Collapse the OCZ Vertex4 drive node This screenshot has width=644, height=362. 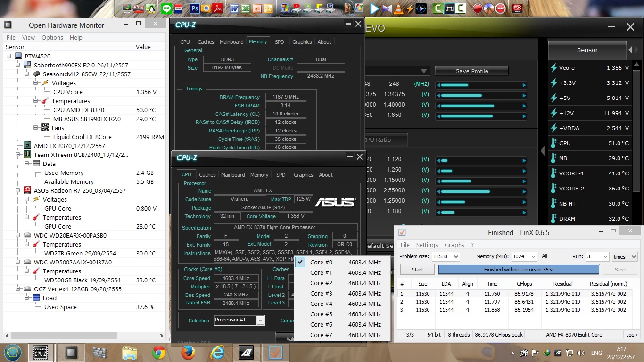[18, 289]
